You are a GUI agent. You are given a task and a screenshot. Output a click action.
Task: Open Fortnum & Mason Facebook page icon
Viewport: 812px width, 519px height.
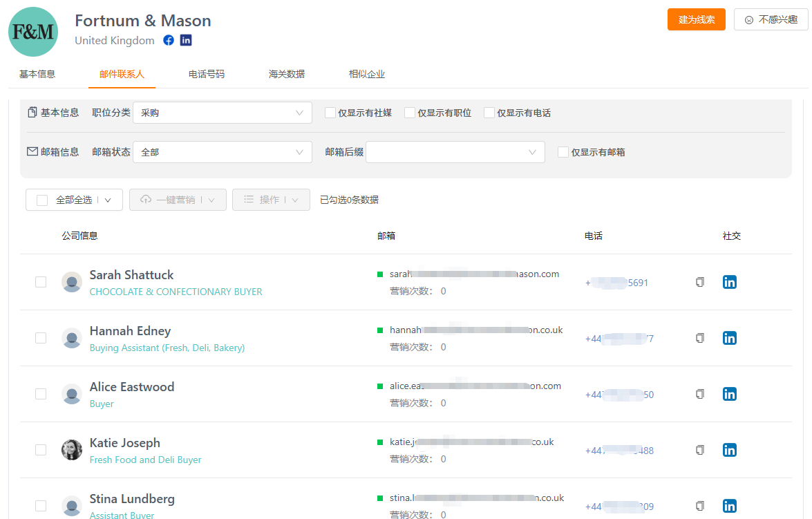(169, 40)
